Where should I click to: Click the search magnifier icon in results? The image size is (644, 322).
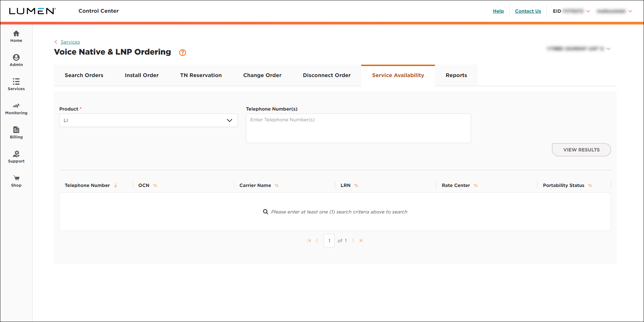coord(266,212)
